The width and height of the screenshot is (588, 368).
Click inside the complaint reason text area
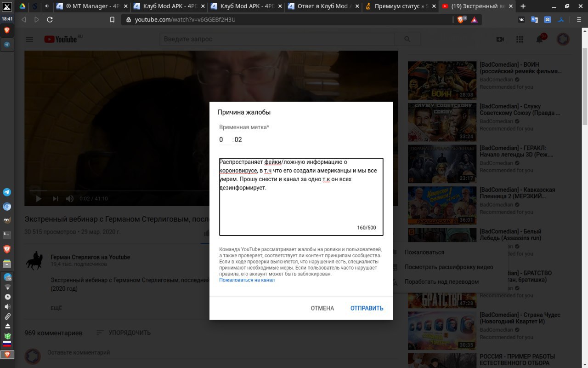pos(301,197)
